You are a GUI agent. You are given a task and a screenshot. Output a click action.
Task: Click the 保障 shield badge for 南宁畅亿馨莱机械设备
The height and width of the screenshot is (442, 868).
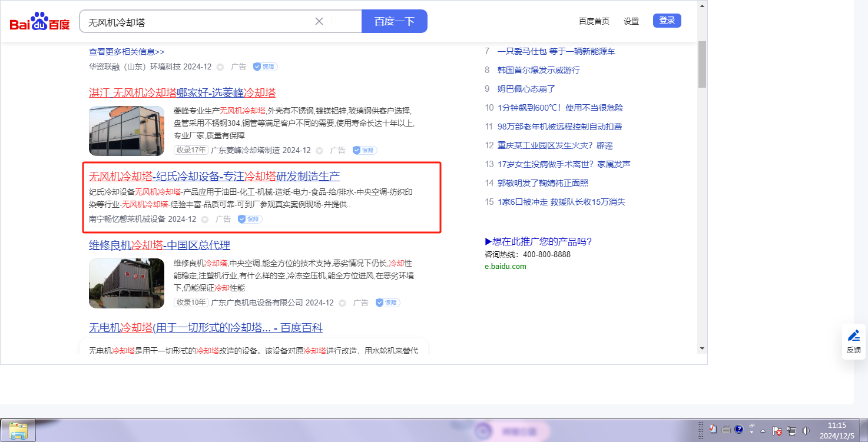point(250,219)
